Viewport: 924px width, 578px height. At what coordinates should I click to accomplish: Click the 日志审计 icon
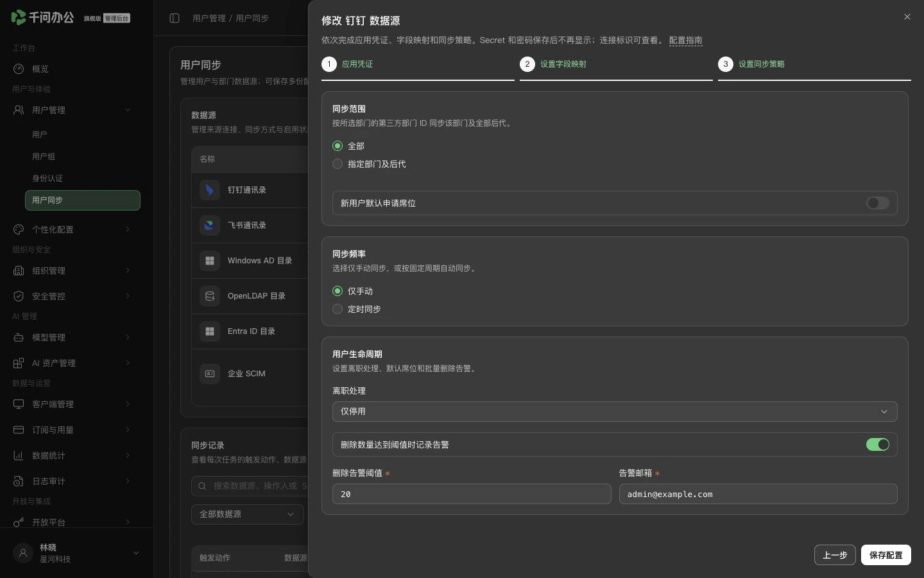point(19,481)
